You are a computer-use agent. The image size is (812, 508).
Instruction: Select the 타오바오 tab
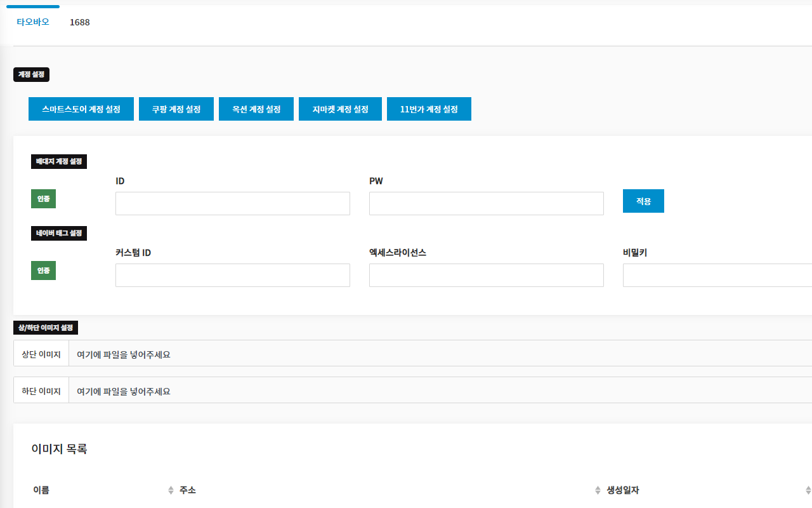click(32, 21)
